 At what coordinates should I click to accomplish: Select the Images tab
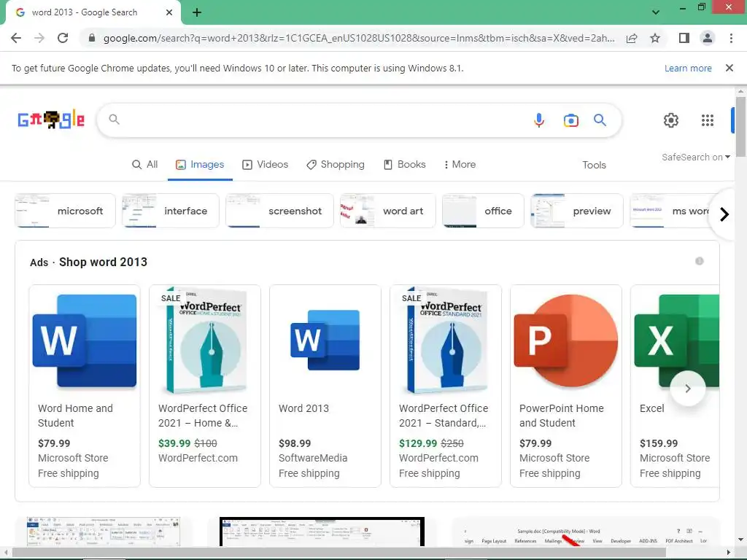(x=200, y=164)
